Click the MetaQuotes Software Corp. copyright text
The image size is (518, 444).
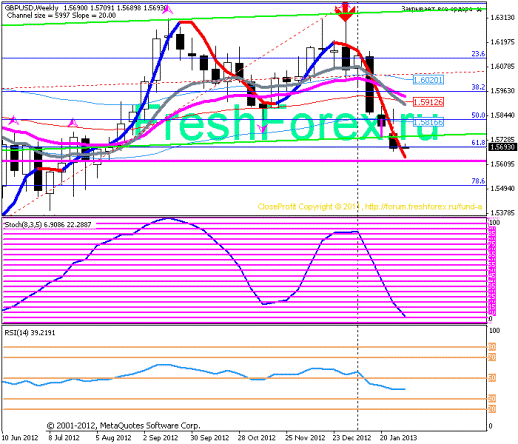123,426
